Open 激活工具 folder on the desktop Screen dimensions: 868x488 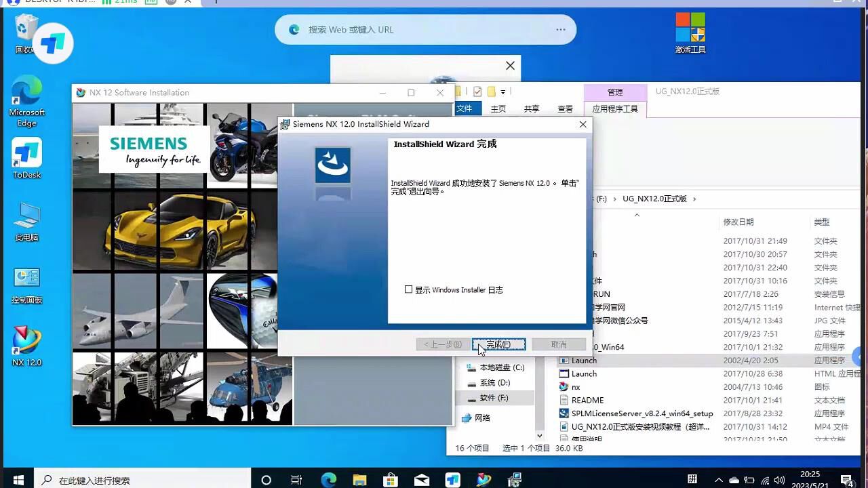pyautogui.click(x=690, y=33)
